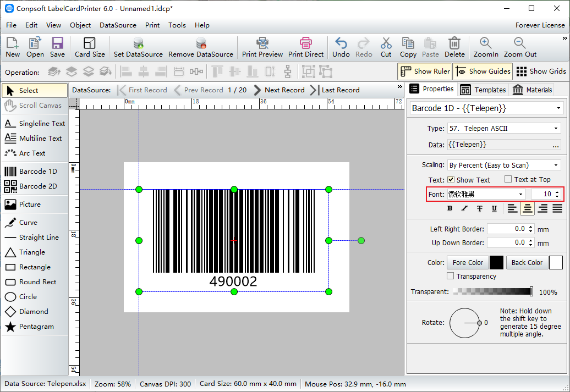
Task: Open the Tools menu
Action: point(177,25)
